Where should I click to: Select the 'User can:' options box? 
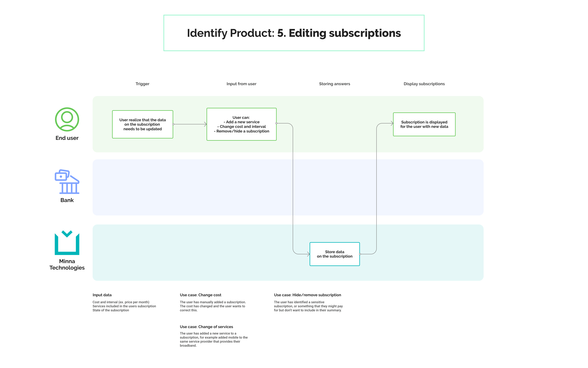click(x=241, y=124)
